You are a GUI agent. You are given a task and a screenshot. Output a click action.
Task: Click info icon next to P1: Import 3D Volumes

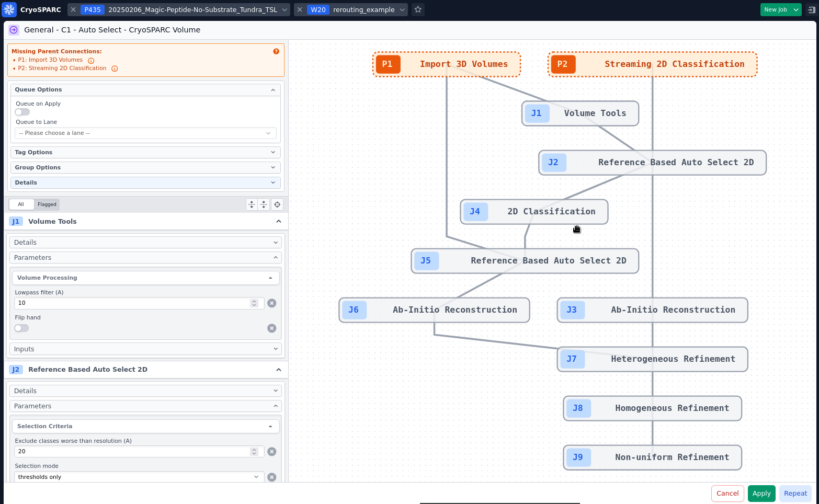pyautogui.click(x=91, y=60)
